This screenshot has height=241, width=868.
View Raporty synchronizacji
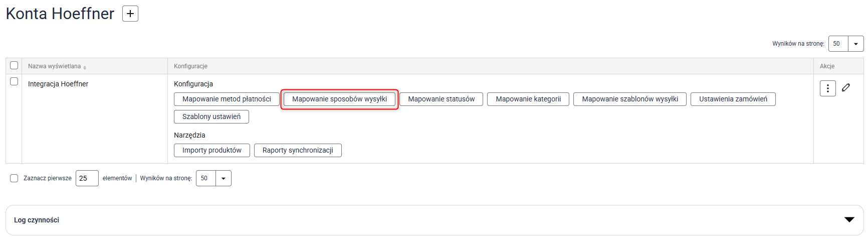(x=298, y=151)
